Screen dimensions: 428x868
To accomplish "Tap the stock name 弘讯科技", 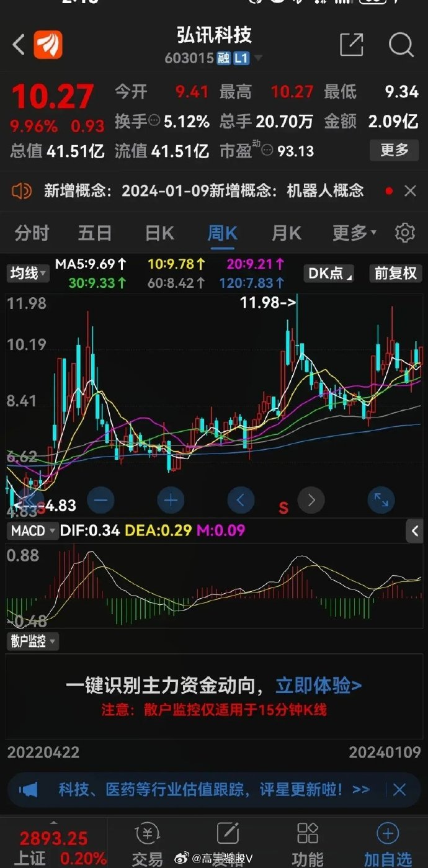I will click(214, 35).
